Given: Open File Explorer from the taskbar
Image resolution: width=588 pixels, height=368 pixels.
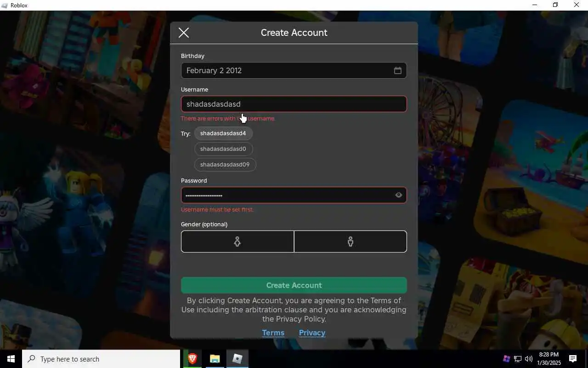Looking at the screenshot, I should click(215, 359).
